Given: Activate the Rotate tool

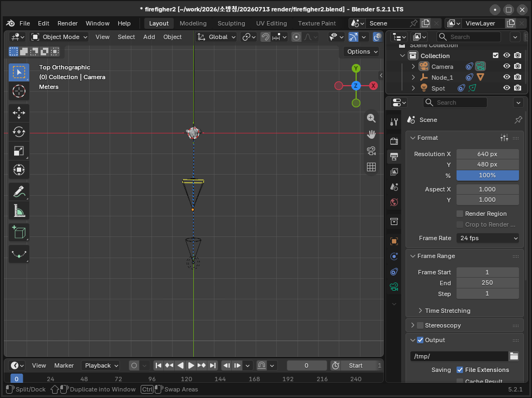Looking at the screenshot, I should (x=19, y=132).
